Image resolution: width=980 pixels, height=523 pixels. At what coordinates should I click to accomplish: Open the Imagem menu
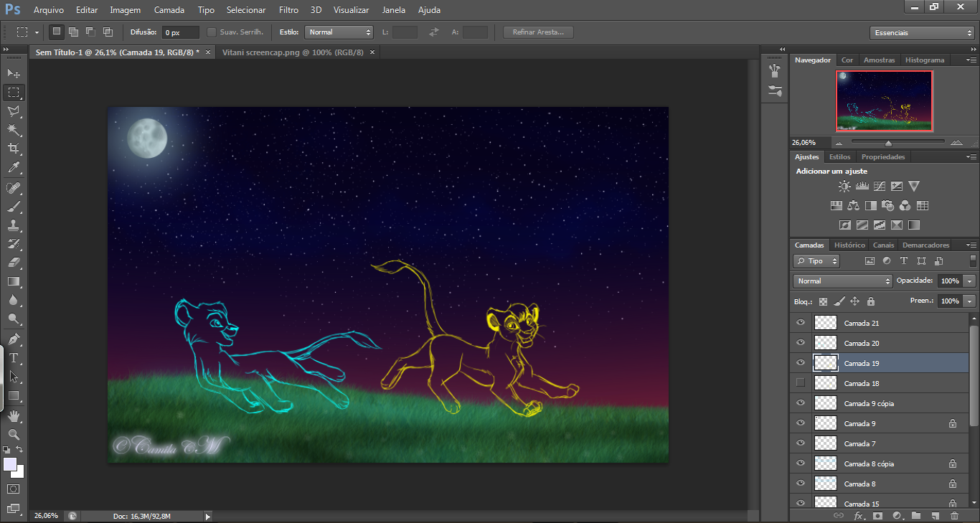(x=126, y=10)
